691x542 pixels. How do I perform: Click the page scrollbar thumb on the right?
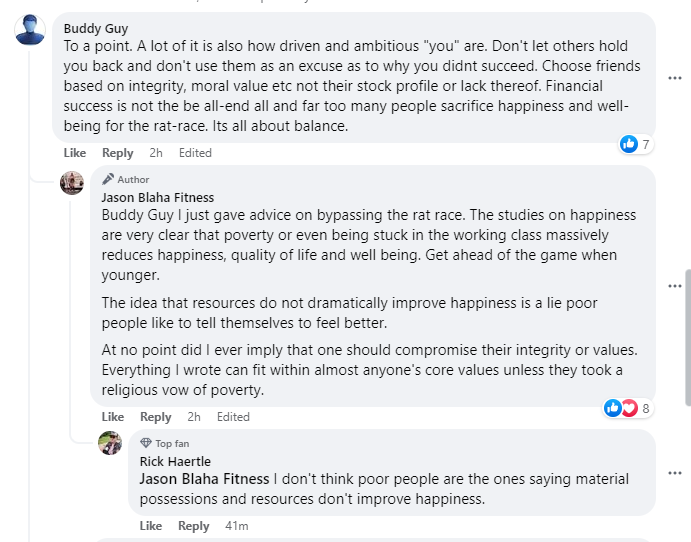point(688,338)
